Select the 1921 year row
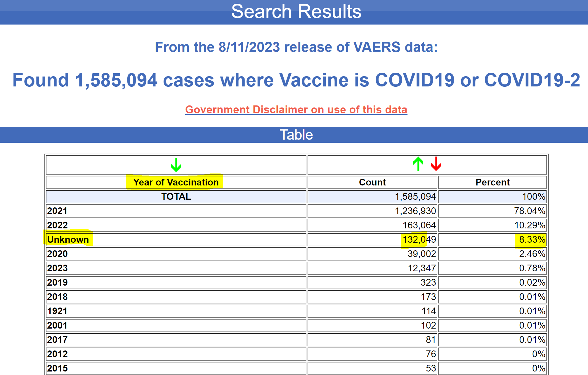The width and height of the screenshot is (588, 375). click(176, 311)
